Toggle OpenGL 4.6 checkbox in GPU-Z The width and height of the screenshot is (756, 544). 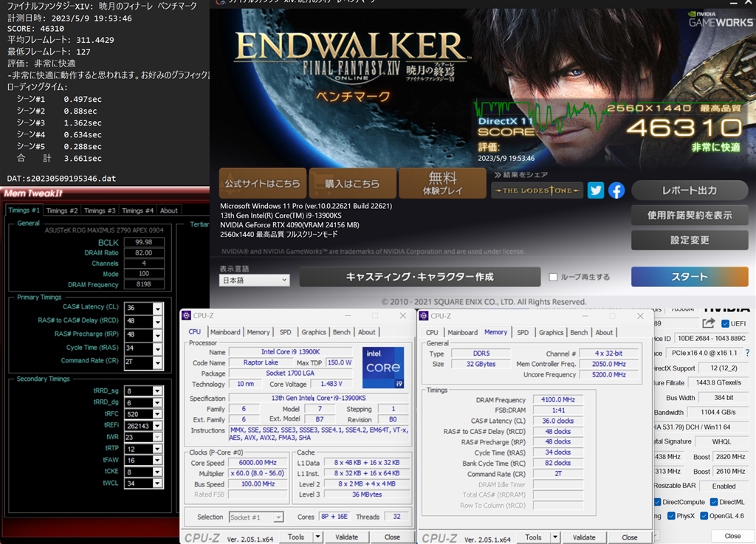click(x=704, y=516)
